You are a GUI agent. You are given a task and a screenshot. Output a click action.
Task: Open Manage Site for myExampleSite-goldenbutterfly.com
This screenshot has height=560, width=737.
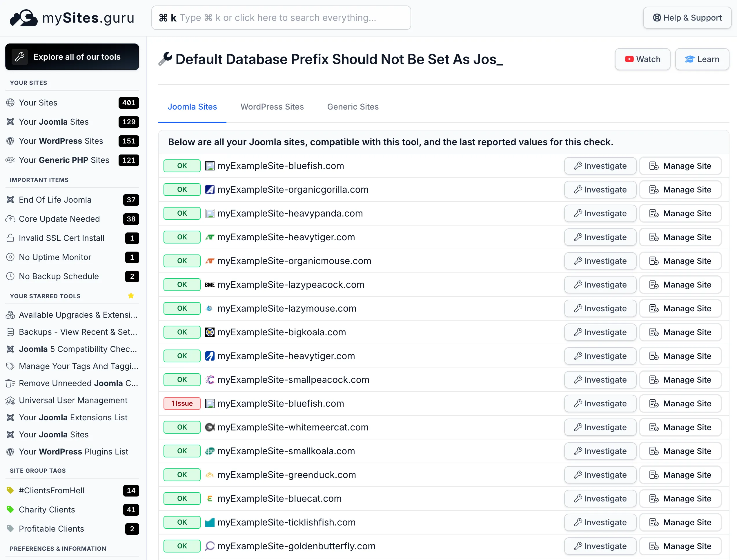pos(681,546)
